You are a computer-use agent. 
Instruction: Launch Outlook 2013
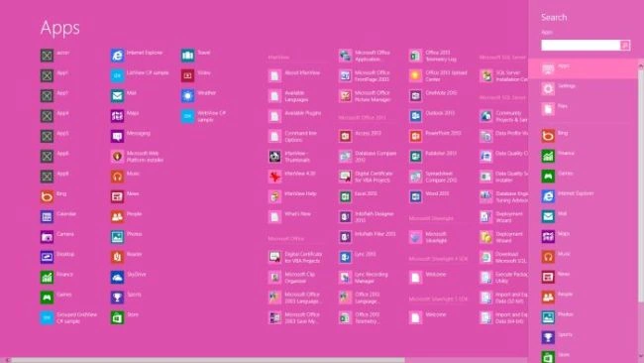432,115
